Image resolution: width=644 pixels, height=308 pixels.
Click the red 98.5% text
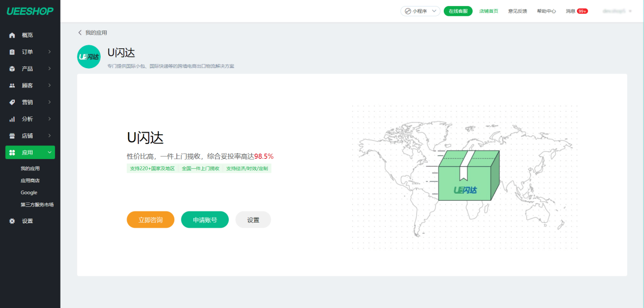(x=264, y=156)
